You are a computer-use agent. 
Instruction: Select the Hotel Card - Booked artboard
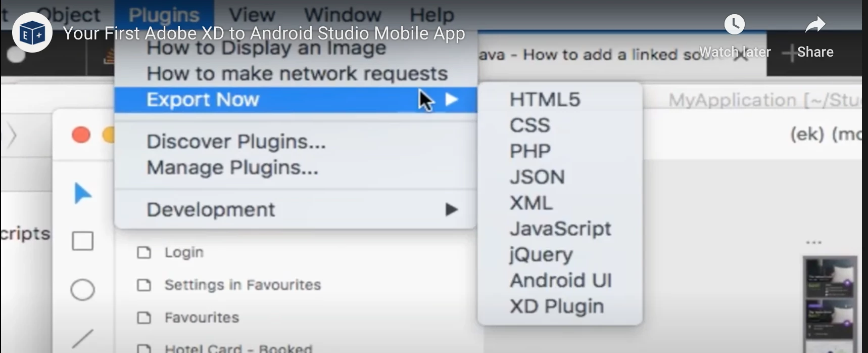click(x=238, y=348)
